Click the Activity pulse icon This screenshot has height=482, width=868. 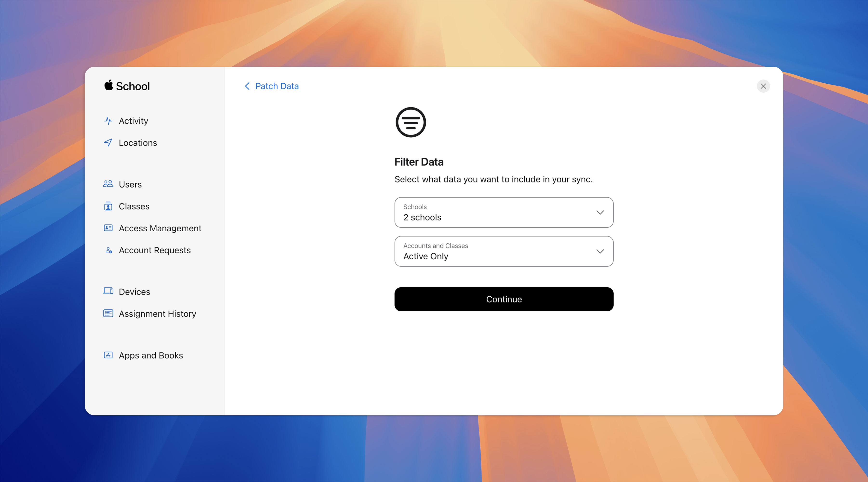108,121
